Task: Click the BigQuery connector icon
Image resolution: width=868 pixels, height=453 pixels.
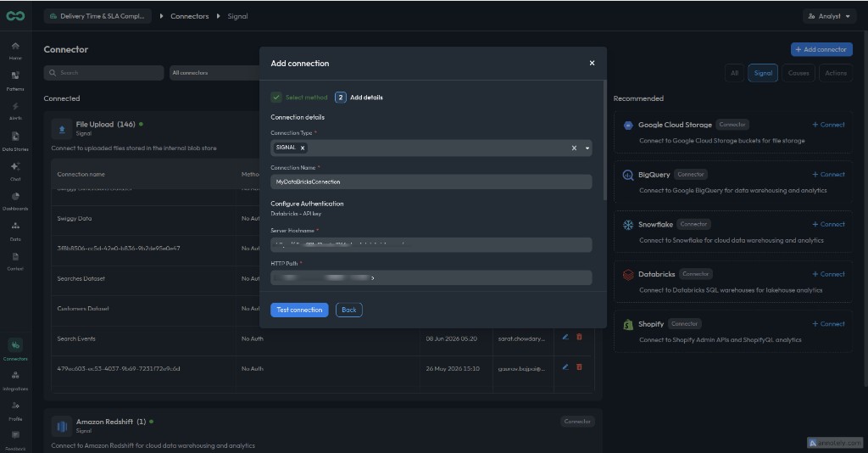Action: click(x=628, y=175)
